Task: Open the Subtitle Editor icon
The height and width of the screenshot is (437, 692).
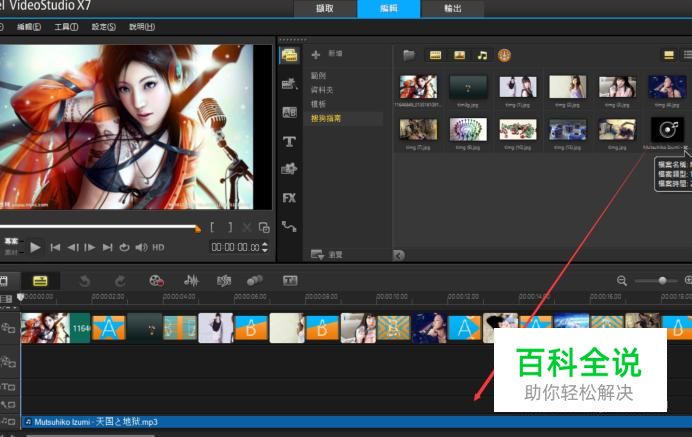Action: (x=290, y=280)
